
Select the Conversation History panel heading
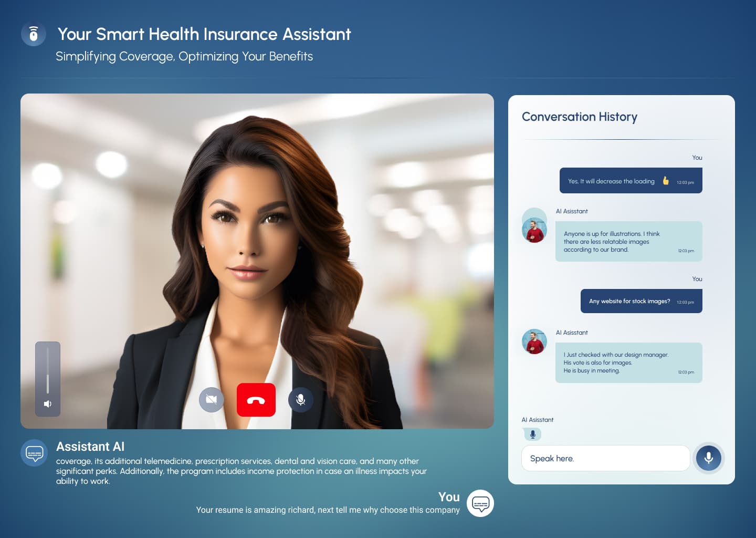point(579,117)
